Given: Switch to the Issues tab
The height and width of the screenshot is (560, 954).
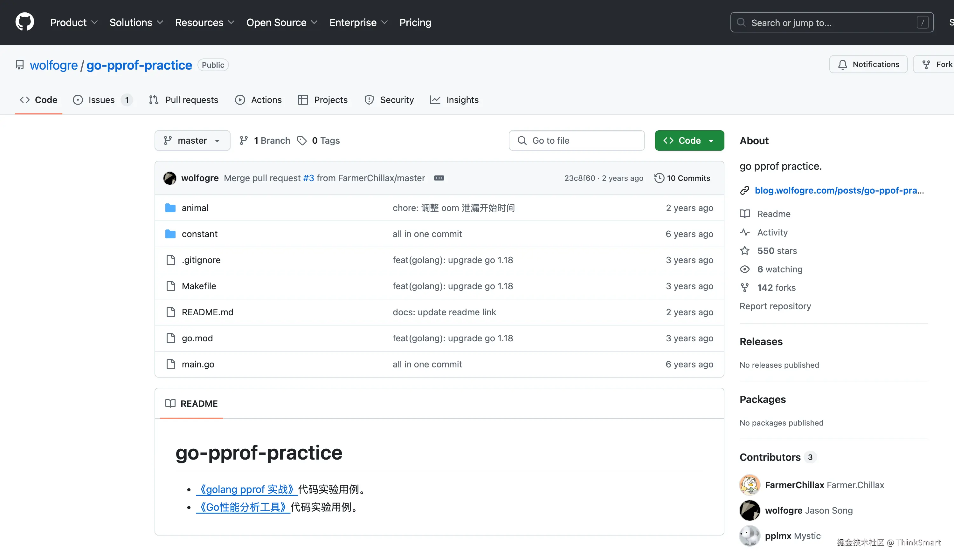Looking at the screenshot, I should pos(101,100).
